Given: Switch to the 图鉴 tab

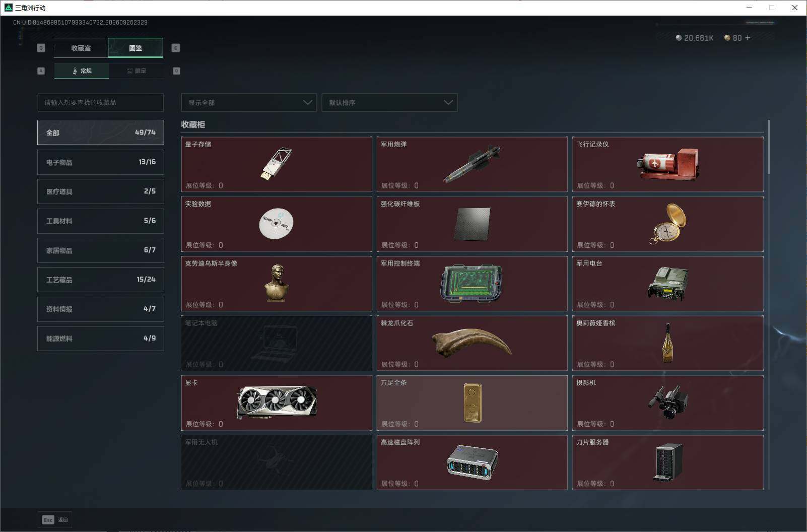Looking at the screenshot, I should click(136, 48).
